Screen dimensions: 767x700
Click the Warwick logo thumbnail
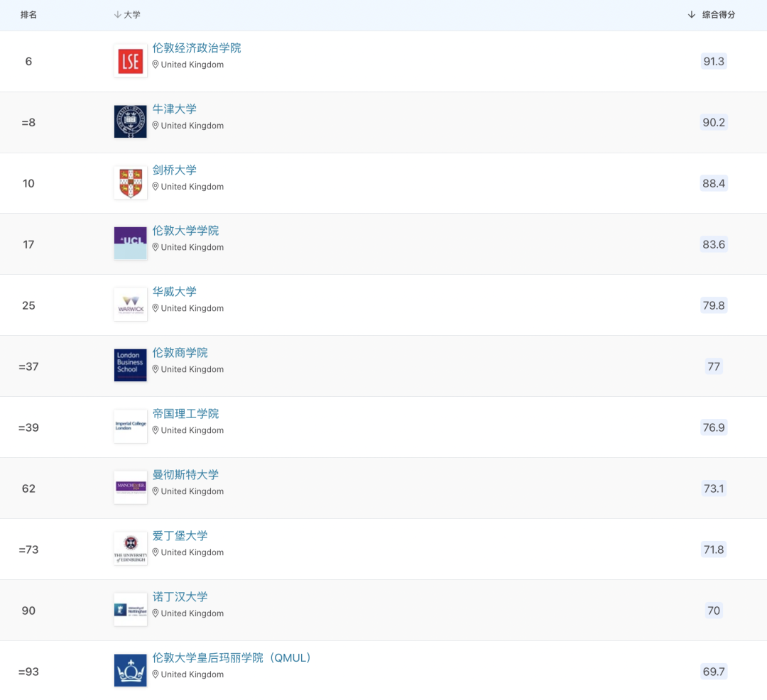(130, 305)
